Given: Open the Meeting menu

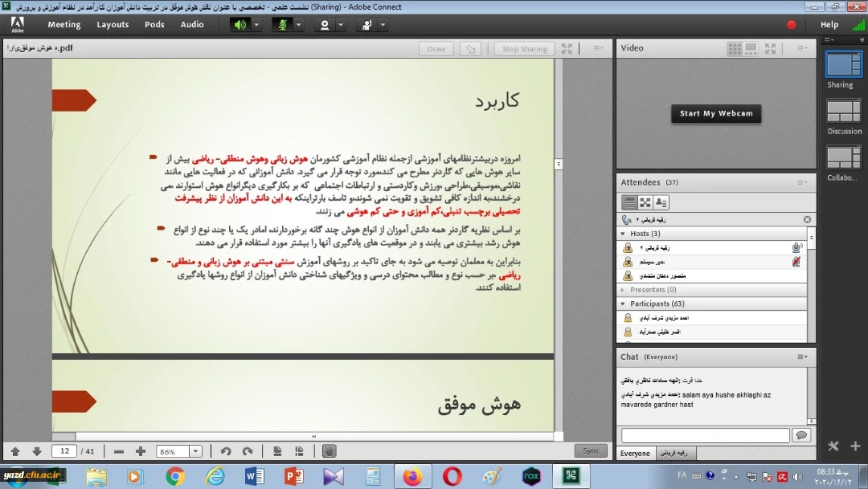Looking at the screenshot, I should pos(64,25).
